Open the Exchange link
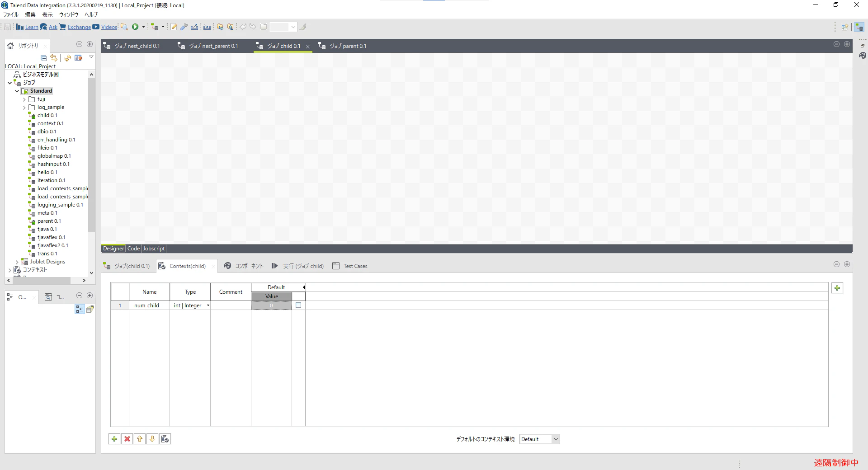The image size is (868, 470). pos(79,27)
